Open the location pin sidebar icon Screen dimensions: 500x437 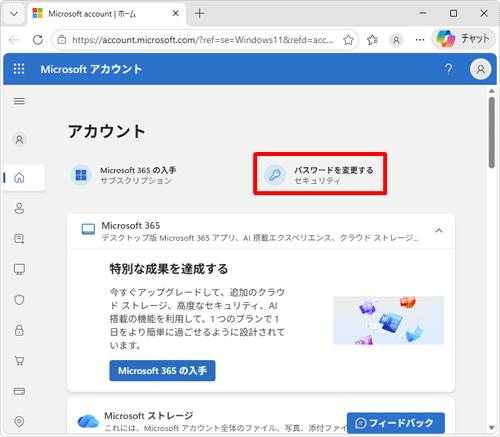point(19,421)
